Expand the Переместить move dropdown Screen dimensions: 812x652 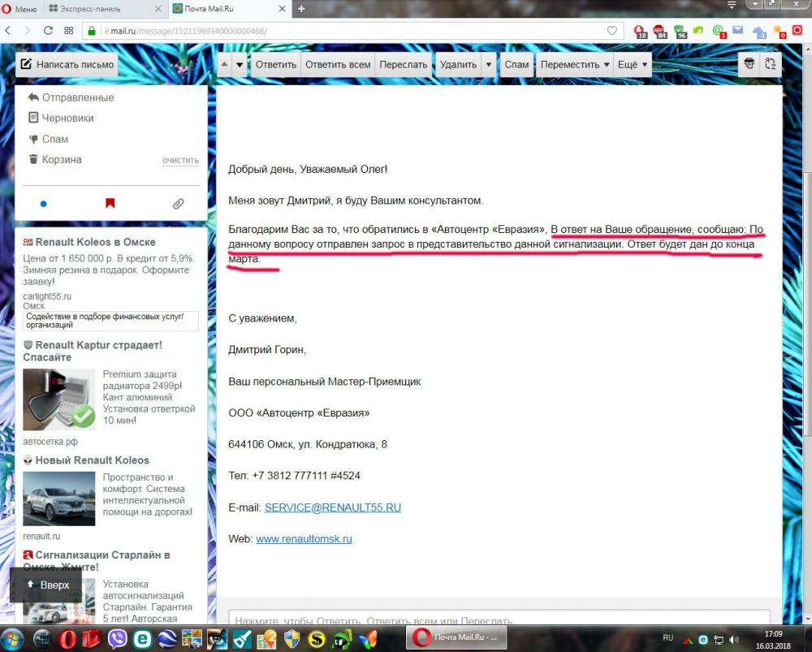(x=575, y=65)
